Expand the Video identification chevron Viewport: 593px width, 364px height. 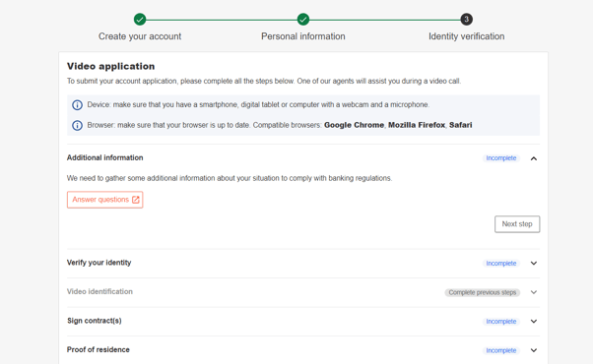point(534,292)
